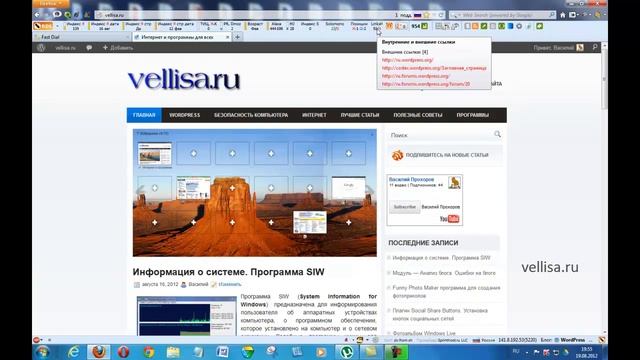Click the admin bar search magnifier
This screenshot has height=360, width=640.
(x=595, y=48)
